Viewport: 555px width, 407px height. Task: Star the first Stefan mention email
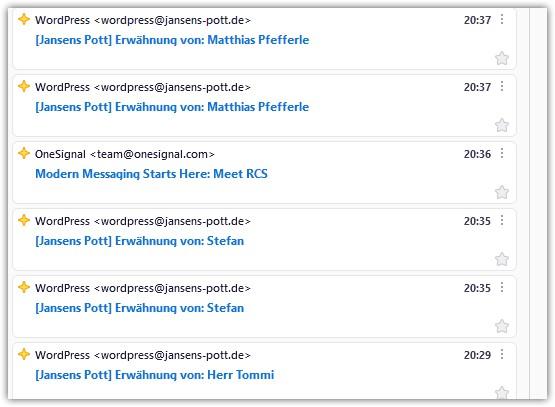(502, 259)
